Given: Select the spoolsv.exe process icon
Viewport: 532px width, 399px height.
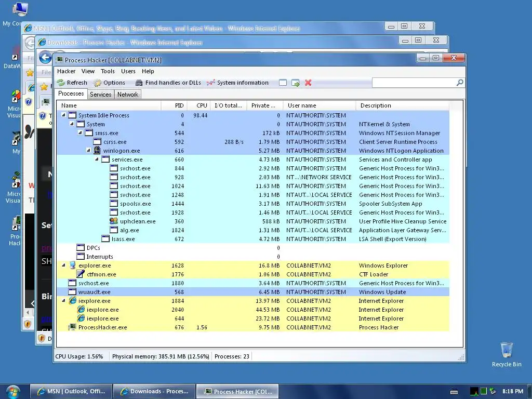Looking at the screenshot, I should [x=114, y=203].
